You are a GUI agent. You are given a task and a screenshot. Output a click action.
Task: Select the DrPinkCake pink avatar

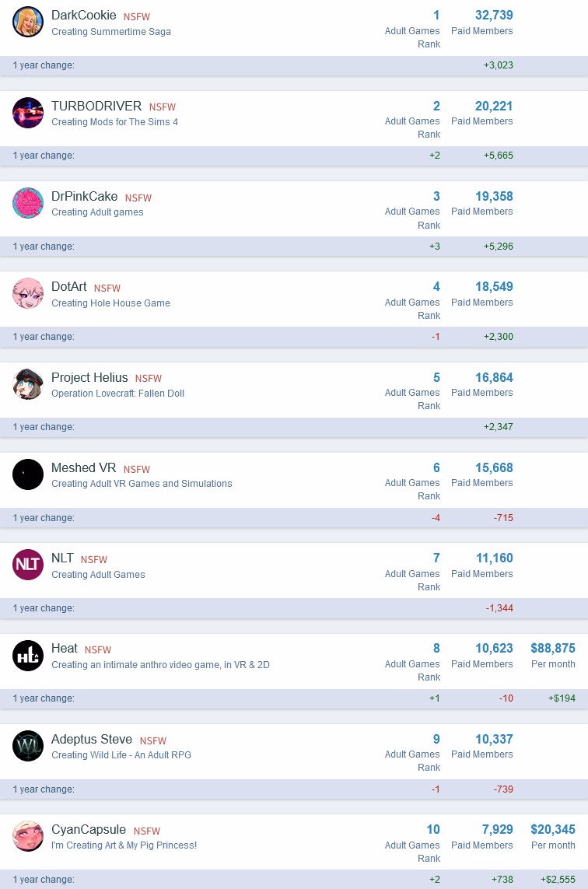[x=28, y=203]
